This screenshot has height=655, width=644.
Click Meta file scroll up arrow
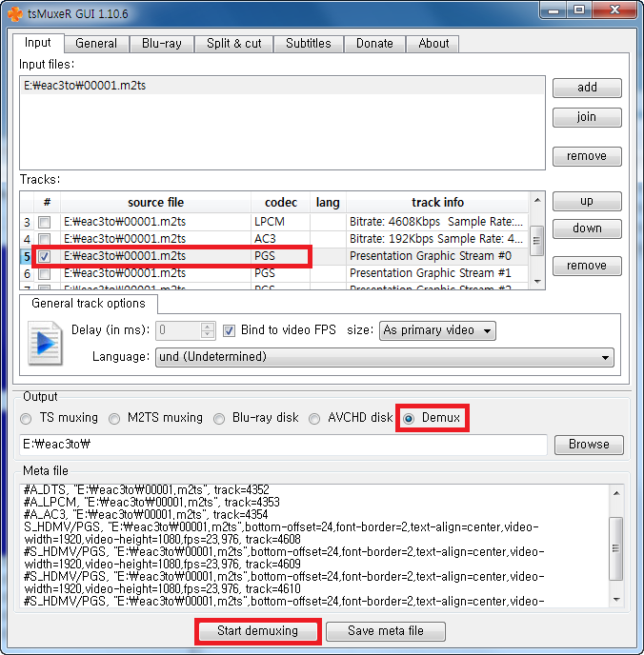coord(616,493)
